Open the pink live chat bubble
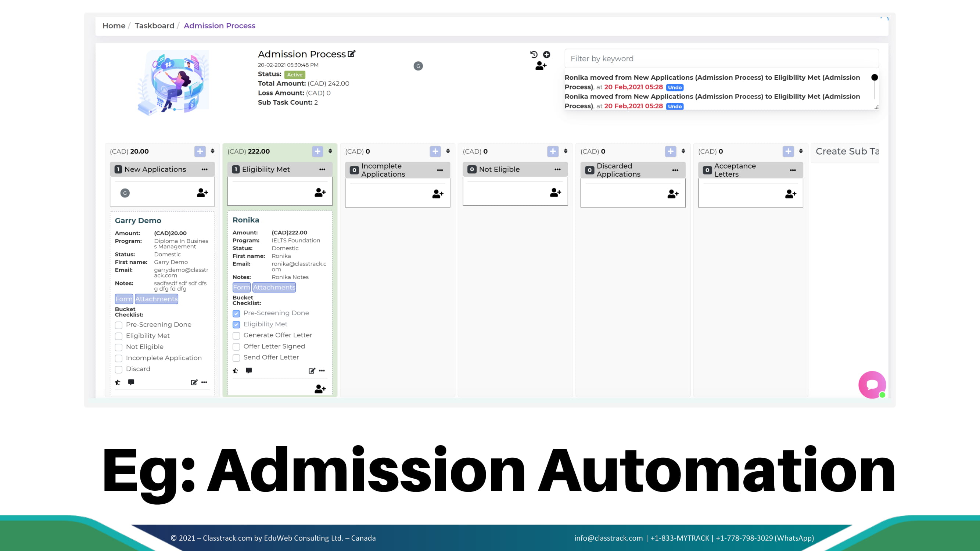This screenshot has height=551, width=980. click(872, 385)
